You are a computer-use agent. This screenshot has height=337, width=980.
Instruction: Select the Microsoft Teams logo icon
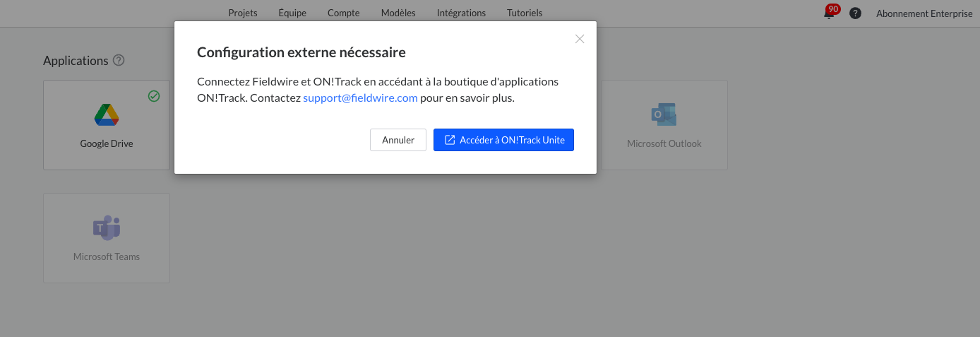click(107, 227)
